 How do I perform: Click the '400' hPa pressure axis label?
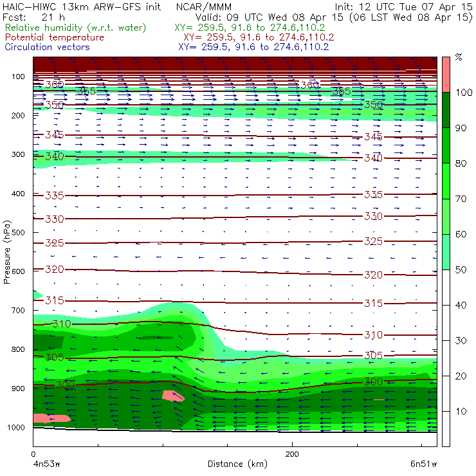[x=18, y=194]
